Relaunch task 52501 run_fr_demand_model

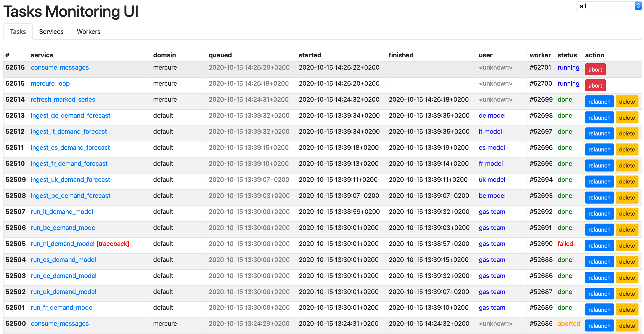click(x=599, y=310)
